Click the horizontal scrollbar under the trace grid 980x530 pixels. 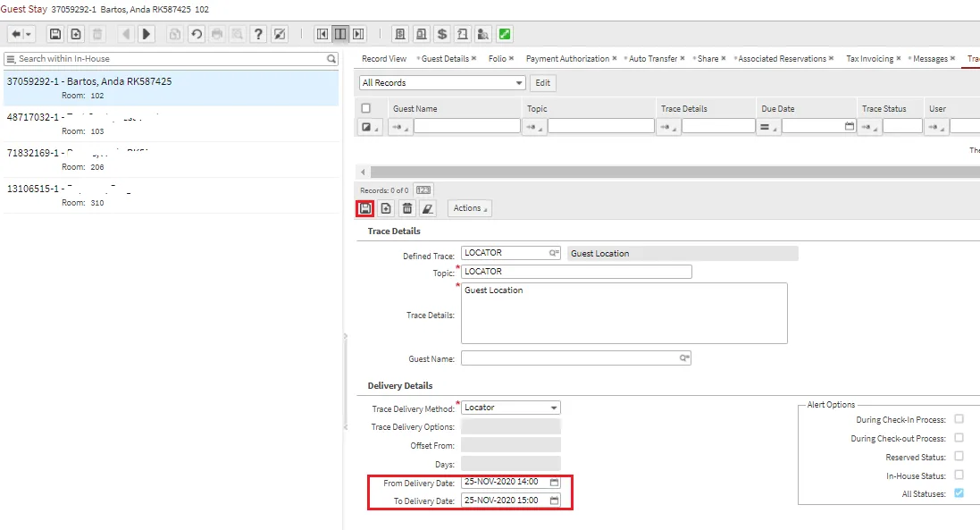point(675,172)
